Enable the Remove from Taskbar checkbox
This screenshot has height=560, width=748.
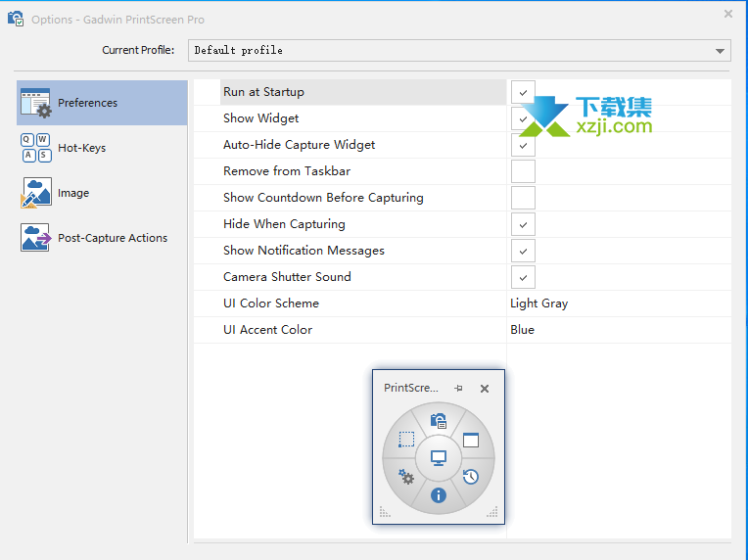(x=523, y=171)
